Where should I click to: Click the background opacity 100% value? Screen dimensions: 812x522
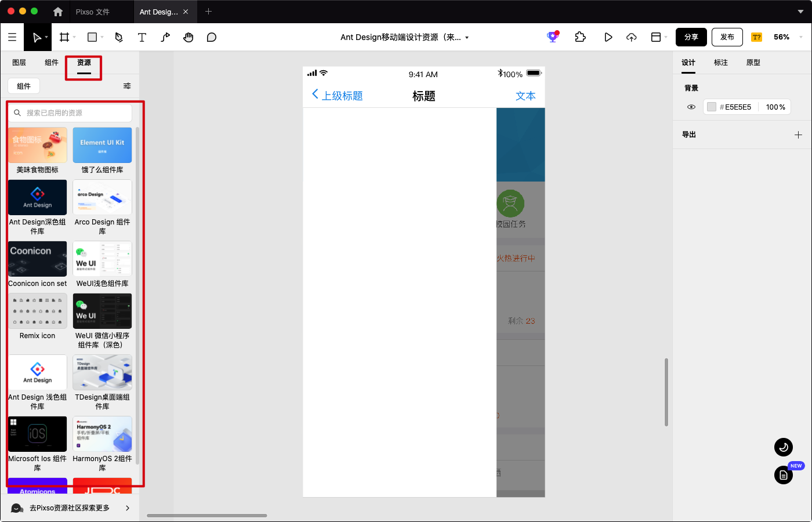(775, 107)
